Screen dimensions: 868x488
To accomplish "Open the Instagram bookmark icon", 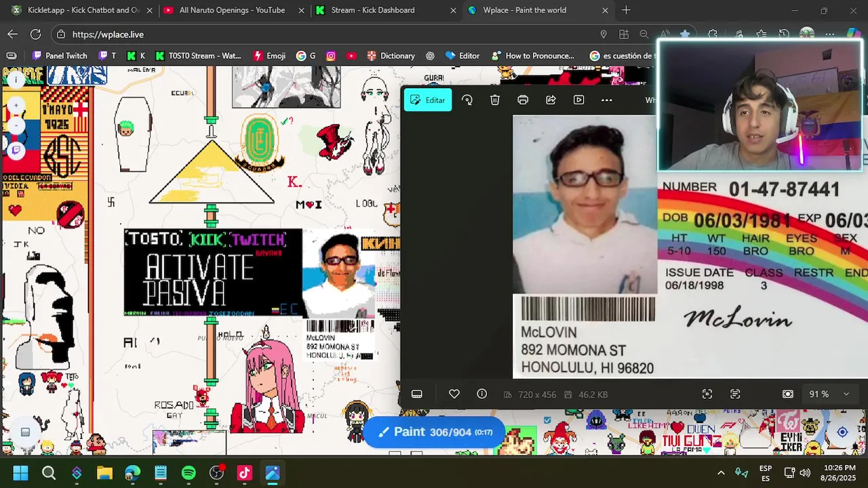I will 331,56.
